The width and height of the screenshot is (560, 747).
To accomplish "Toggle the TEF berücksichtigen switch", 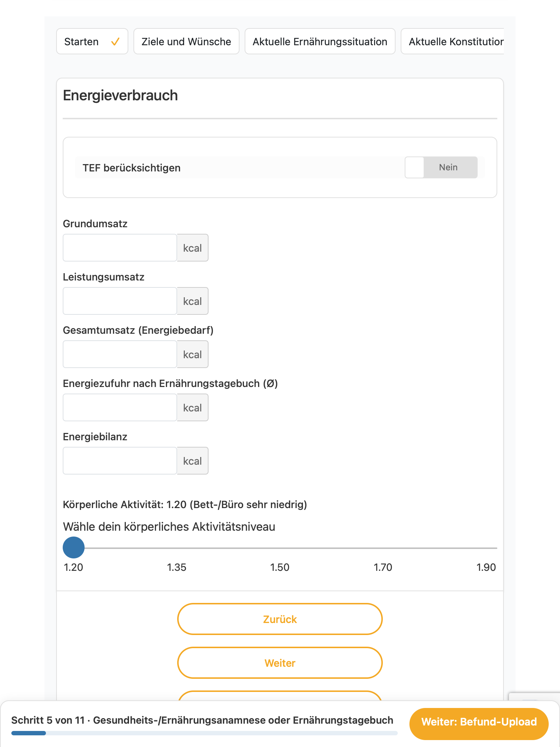I will pyautogui.click(x=441, y=167).
